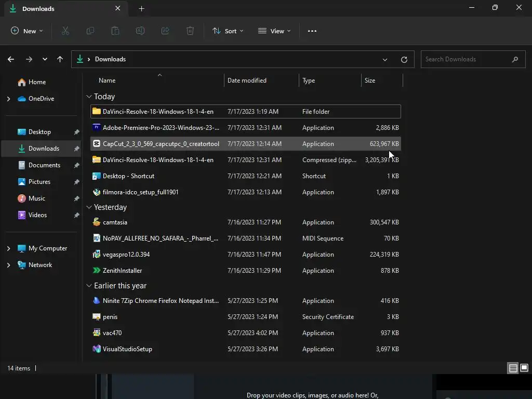Open the New dropdown menu
Viewport: 532px width, 399px height.
(27, 31)
